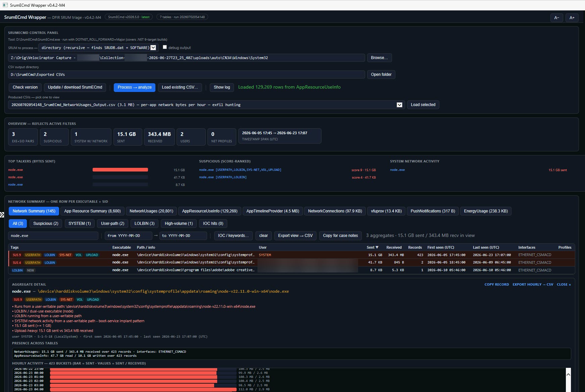The image size is (585, 392).
Task: Open the SRUM to process dropdown arrow
Action: pos(153,48)
